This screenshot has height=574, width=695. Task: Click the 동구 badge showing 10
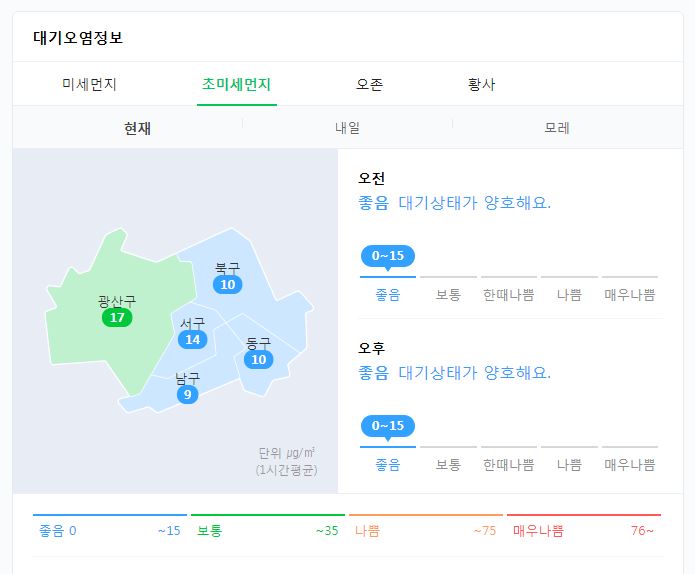258,359
